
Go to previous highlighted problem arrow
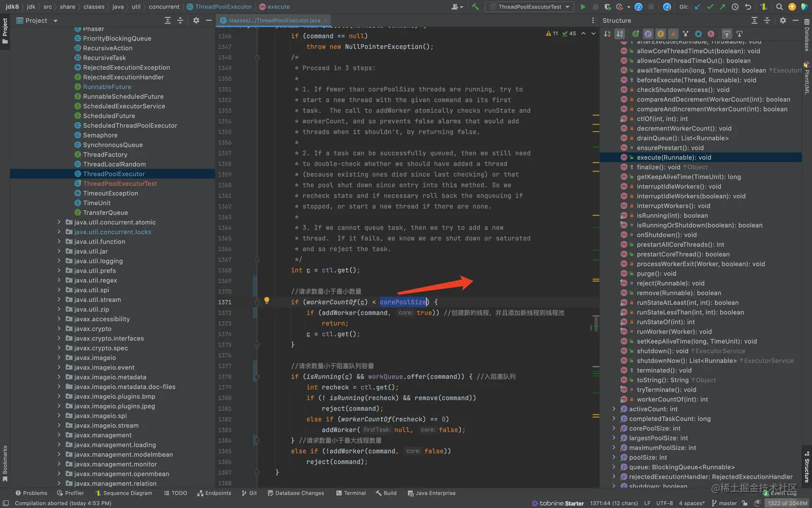583,33
